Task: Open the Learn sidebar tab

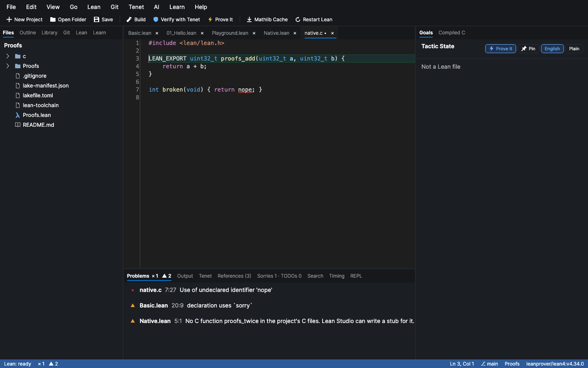Action: tap(100, 33)
